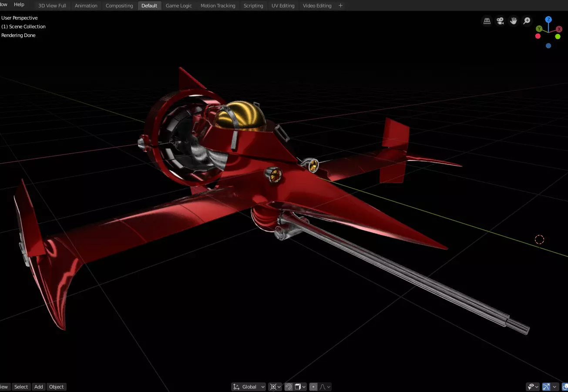Viewport: 568px width, 392px height.
Task: Open the Scripting workspace tab
Action: 253,6
